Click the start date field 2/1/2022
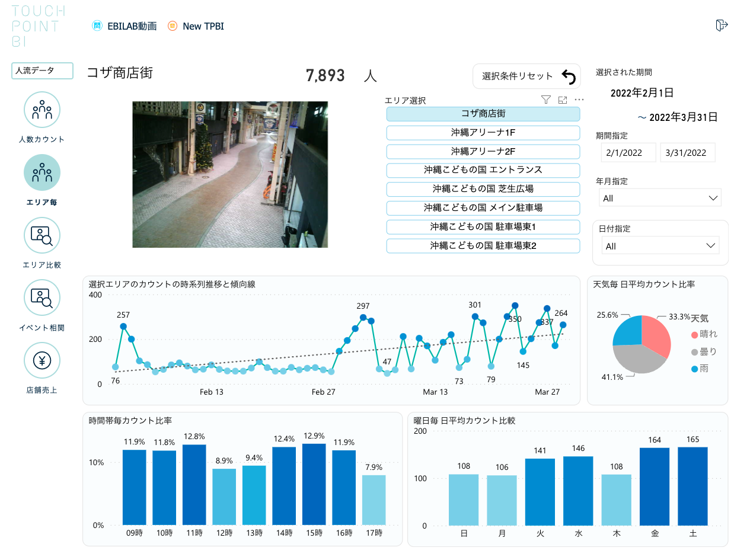Screen dimensions: 750x560 coord(628,152)
